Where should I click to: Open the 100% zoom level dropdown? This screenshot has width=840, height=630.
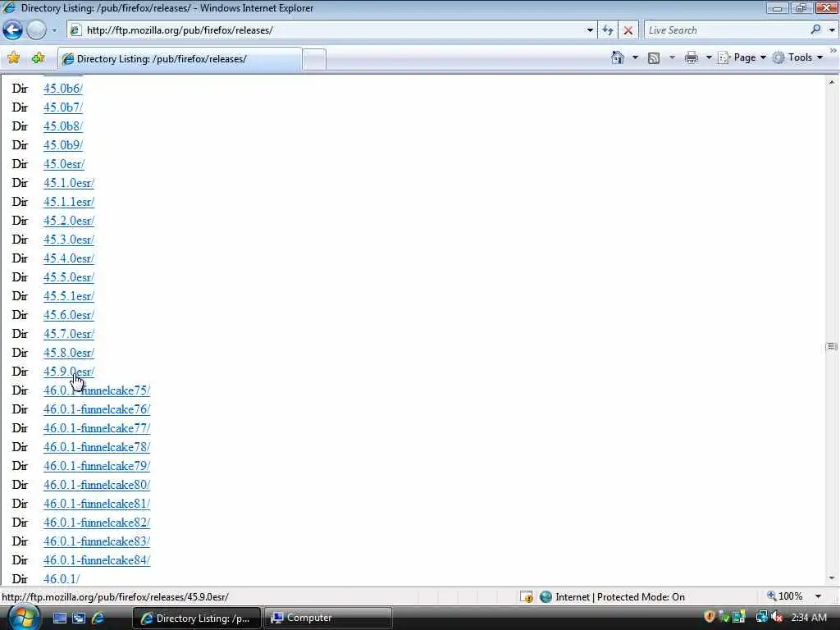[x=818, y=596]
